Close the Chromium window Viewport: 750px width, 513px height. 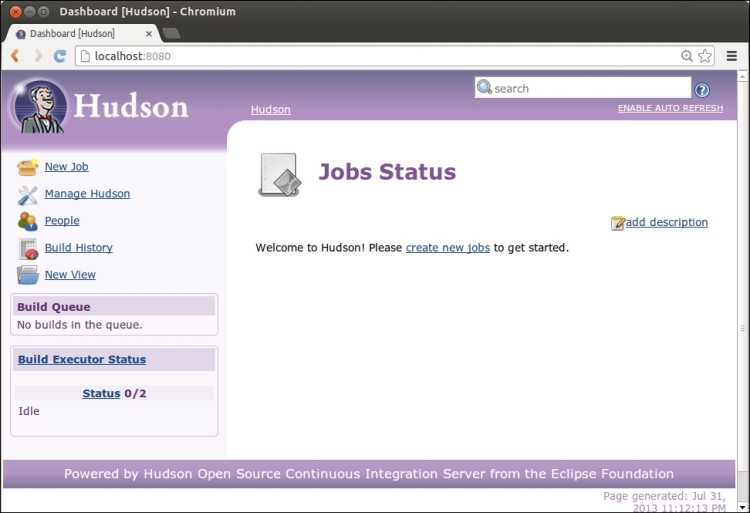click(x=15, y=11)
